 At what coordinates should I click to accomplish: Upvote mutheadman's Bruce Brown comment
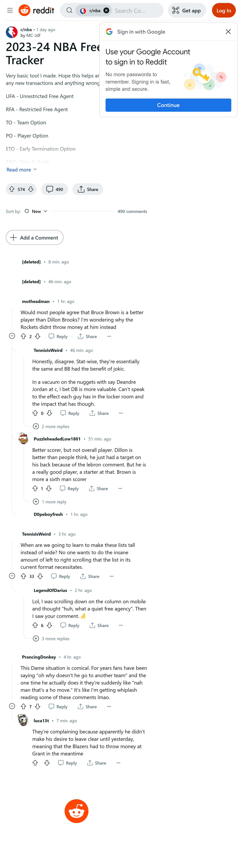point(23,336)
